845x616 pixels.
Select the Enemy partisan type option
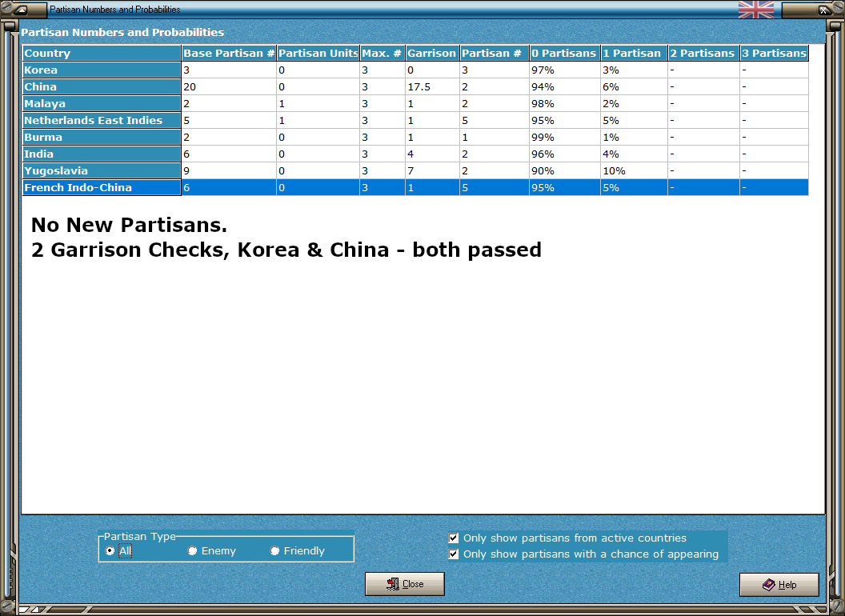pos(192,550)
